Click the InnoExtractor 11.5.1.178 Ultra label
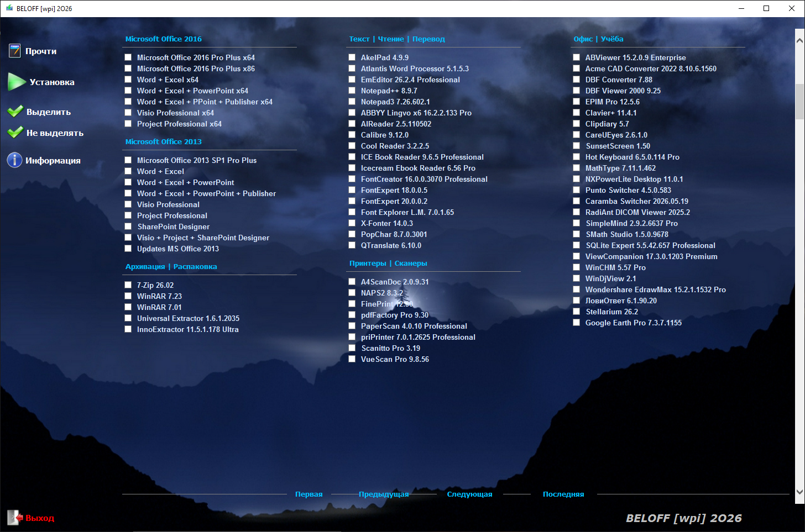 pyautogui.click(x=188, y=329)
